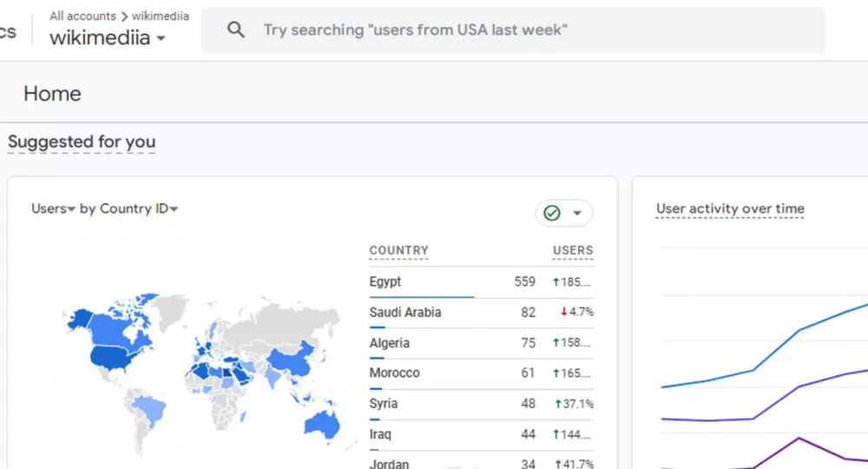Click the Iraq country row
The image size is (868, 469).
click(380, 433)
